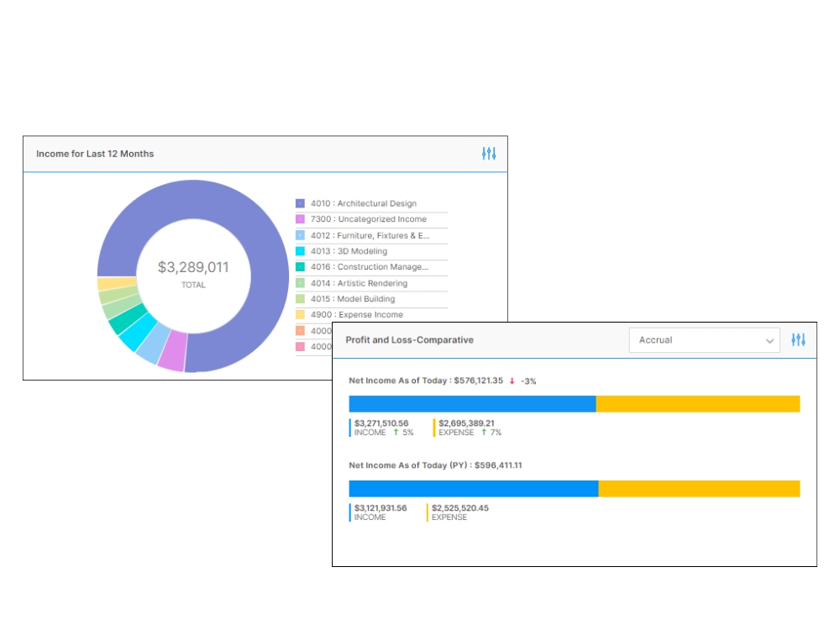Click the chevron arrow on the Accrual dropdown
The height and width of the screenshot is (630, 840).
click(769, 341)
